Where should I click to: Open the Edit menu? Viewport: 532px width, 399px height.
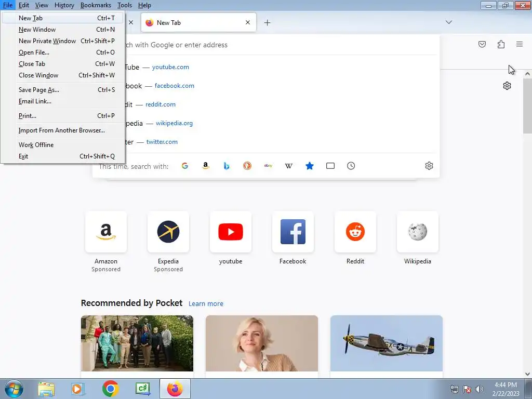pyautogui.click(x=24, y=5)
